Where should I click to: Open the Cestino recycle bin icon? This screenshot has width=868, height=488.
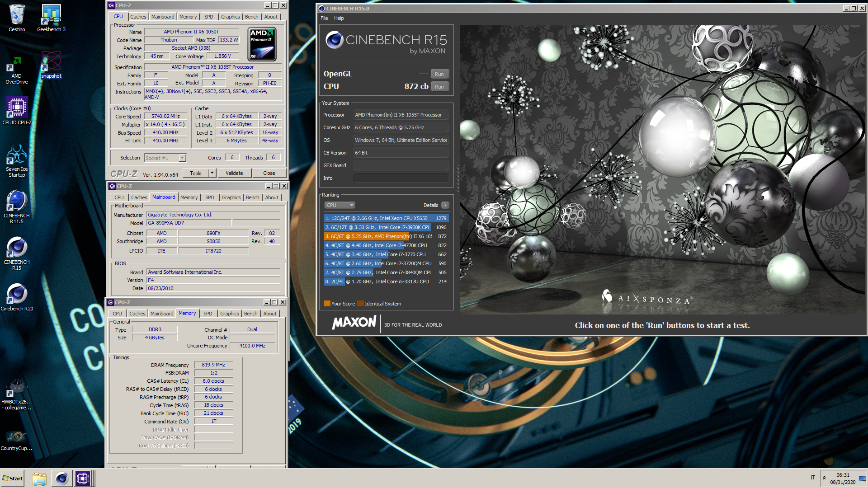point(17,18)
